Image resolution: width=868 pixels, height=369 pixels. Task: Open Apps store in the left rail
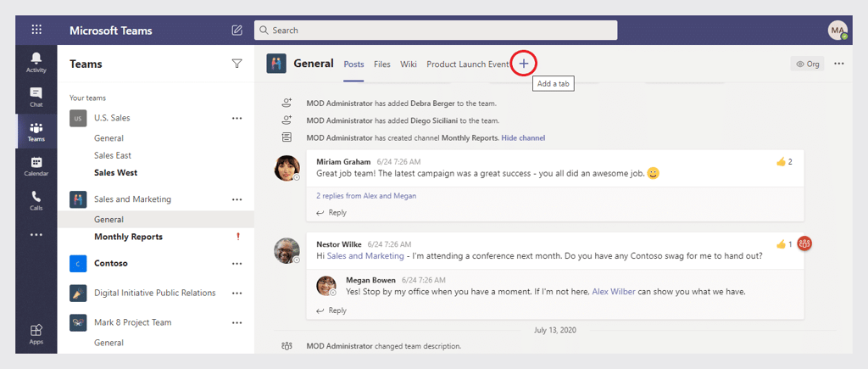pos(36,334)
